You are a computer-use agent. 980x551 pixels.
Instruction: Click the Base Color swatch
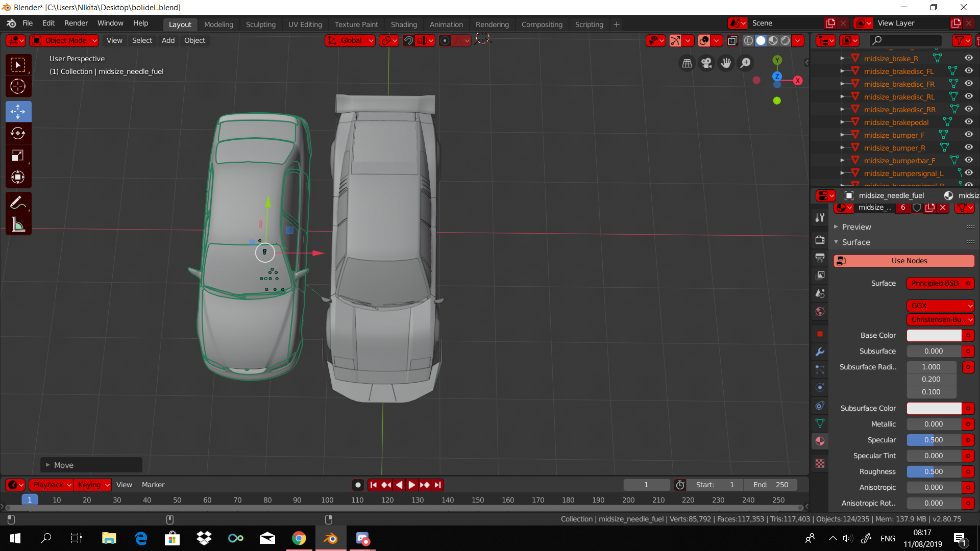(934, 335)
